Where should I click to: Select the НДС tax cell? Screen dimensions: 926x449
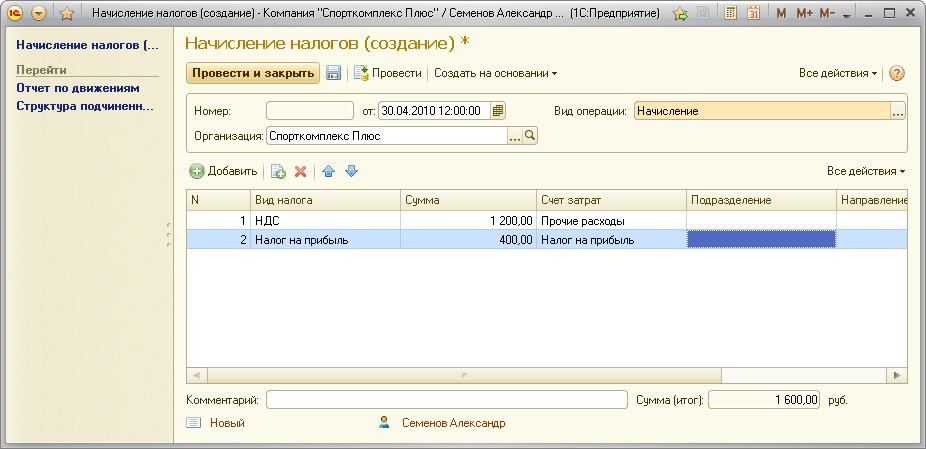[325, 221]
